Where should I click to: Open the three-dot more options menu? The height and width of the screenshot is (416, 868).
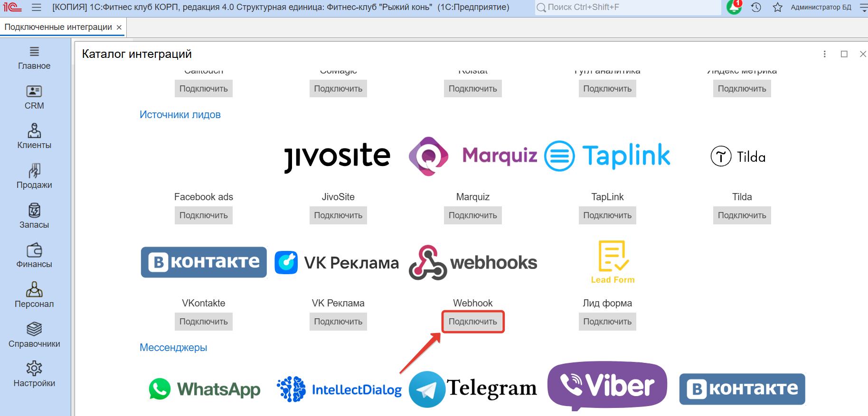coord(825,54)
